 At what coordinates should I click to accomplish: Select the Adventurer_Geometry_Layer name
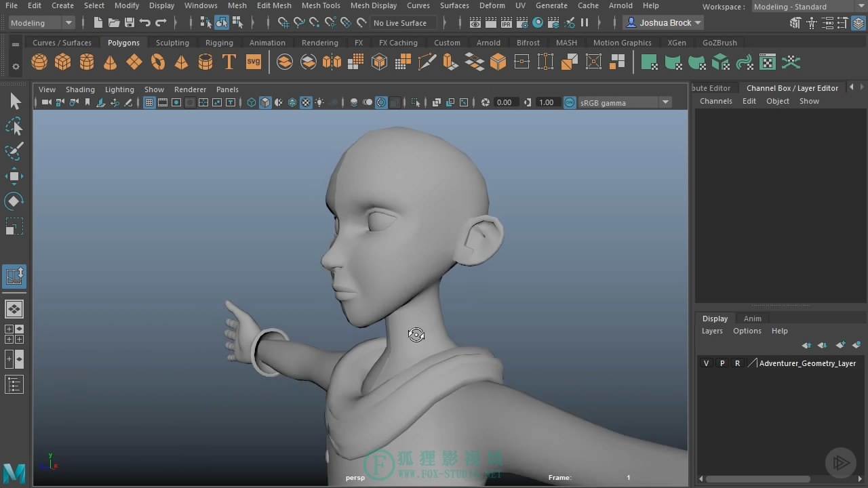[807, 363]
